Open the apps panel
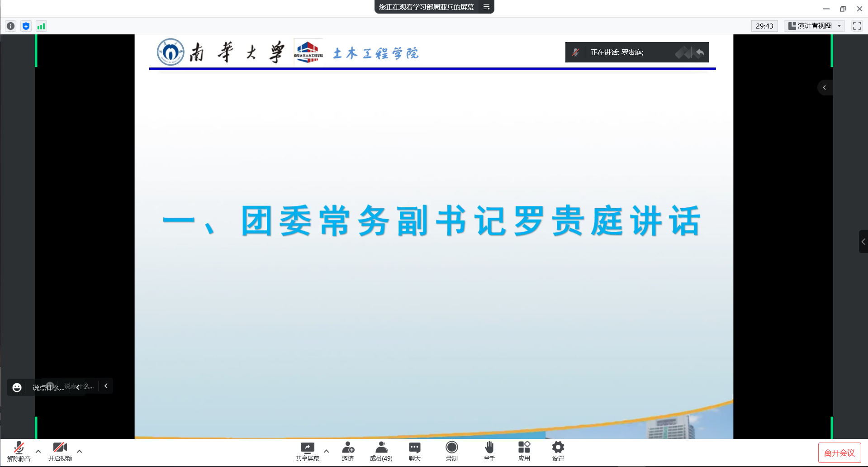 (x=524, y=451)
